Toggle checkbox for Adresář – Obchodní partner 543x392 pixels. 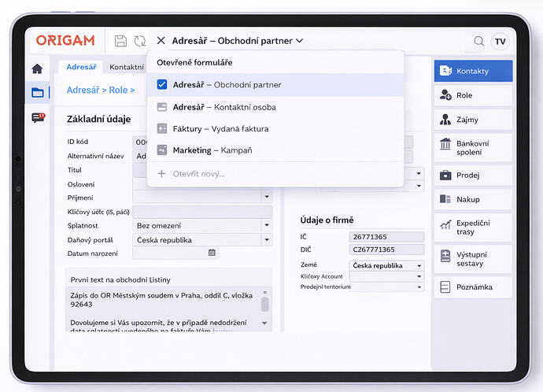point(162,85)
